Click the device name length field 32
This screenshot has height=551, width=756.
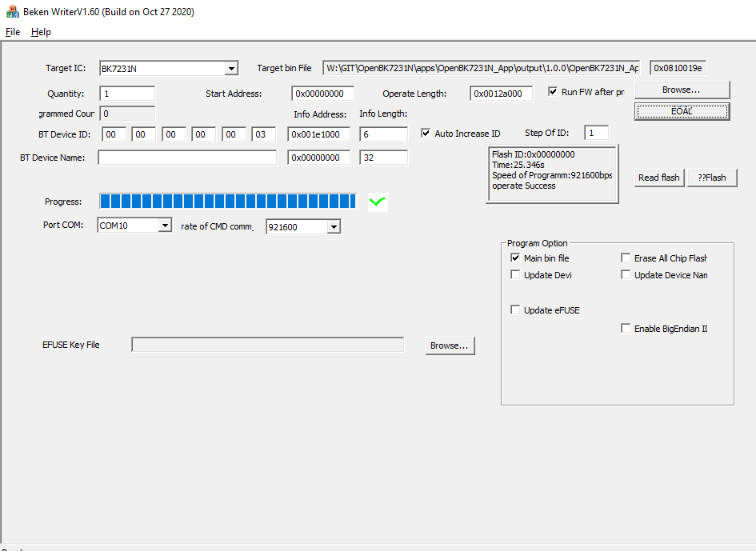click(383, 158)
